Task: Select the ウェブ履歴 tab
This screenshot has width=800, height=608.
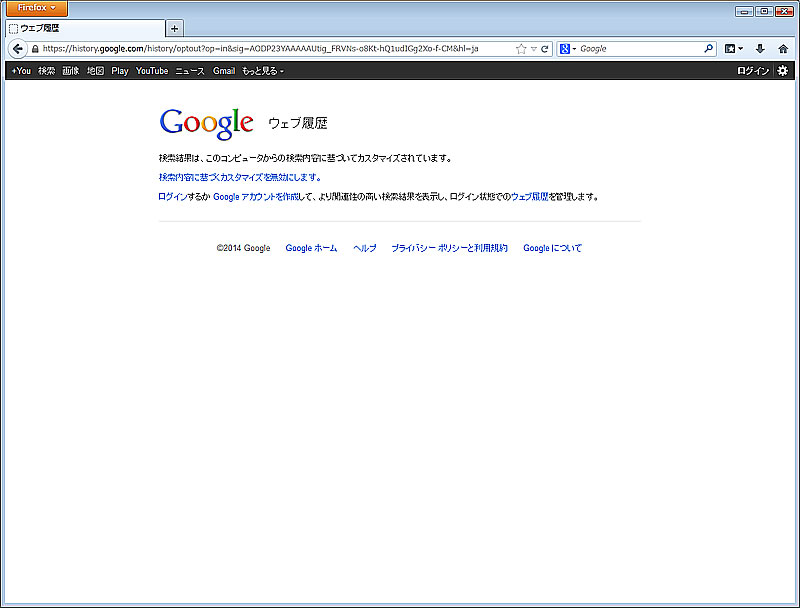Action: point(85,29)
